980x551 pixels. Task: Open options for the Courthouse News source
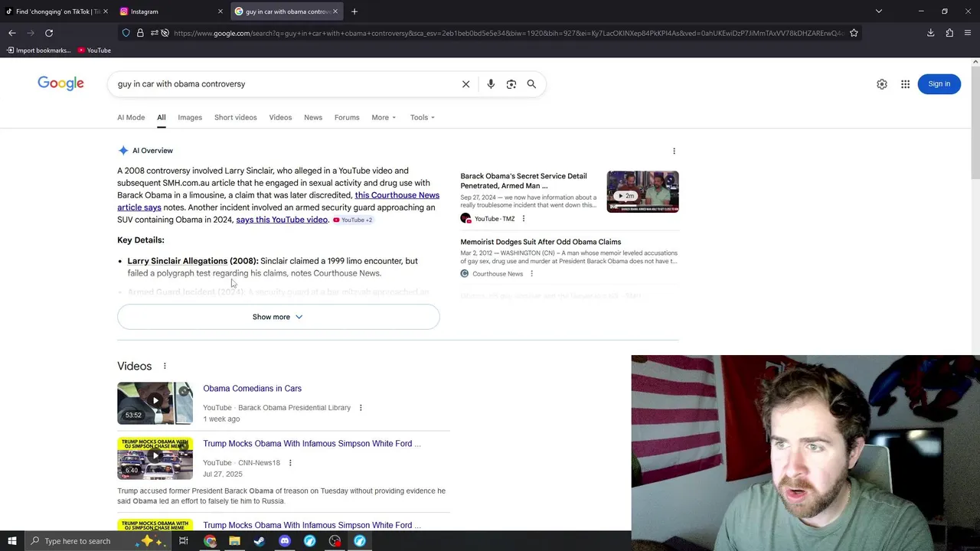tap(531, 274)
